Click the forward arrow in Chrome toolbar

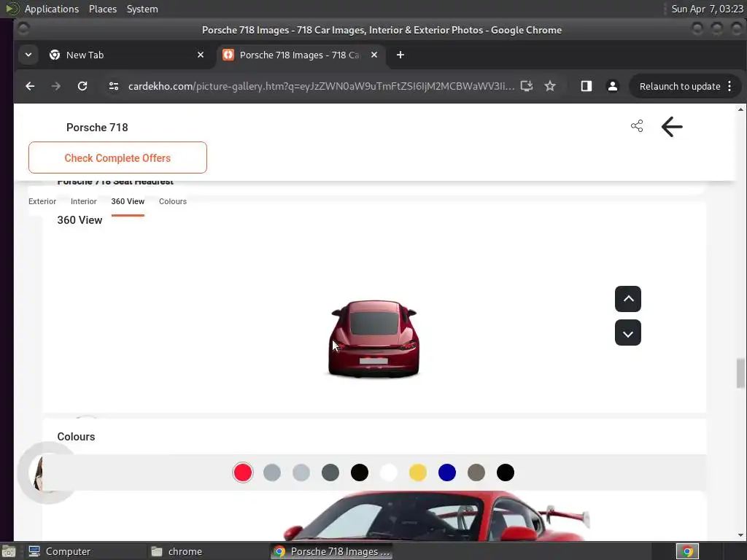click(x=55, y=86)
